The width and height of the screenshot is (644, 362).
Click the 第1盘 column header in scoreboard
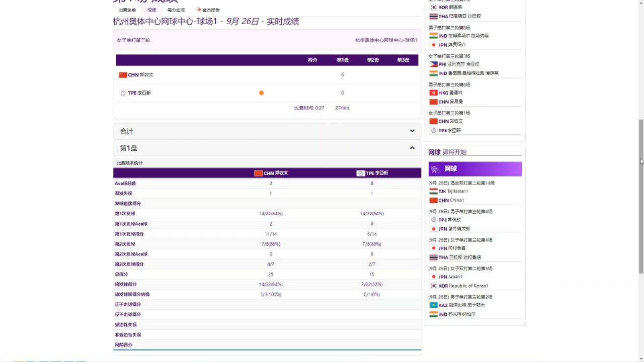click(x=343, y=60)
